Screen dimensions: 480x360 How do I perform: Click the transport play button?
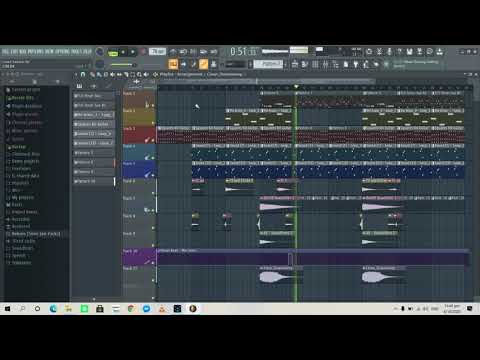click(x=123, y=52)
